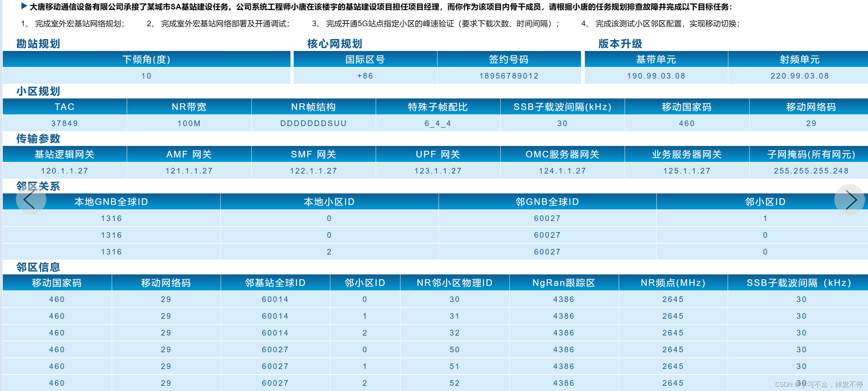Viewport: 868px width, 391px height.
Task: Click the 邻基站全球ID column header
Action: pyautogui.click(x=275, y=282)
